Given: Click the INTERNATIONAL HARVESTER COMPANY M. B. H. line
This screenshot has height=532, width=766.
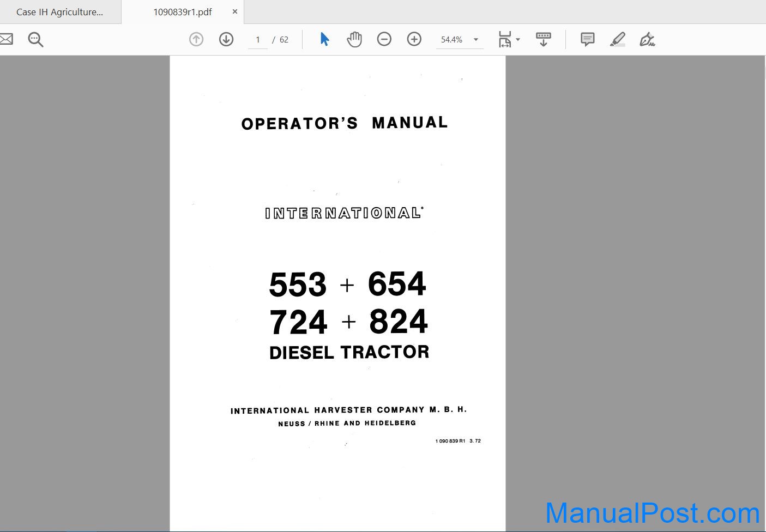Looking at the screenshot, I should coord(349,410).
